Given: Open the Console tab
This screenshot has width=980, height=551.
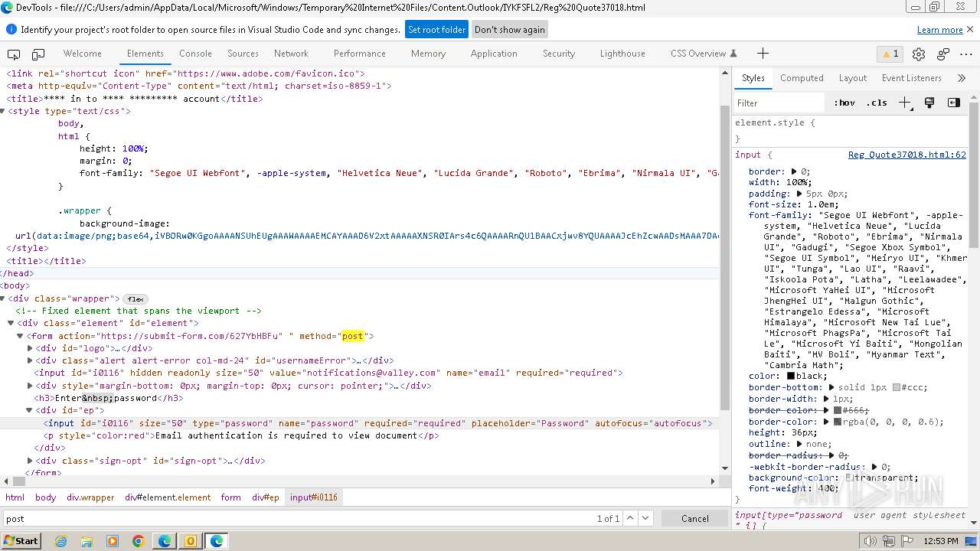Looking at the screenshot, I should [x=195, y=54].
